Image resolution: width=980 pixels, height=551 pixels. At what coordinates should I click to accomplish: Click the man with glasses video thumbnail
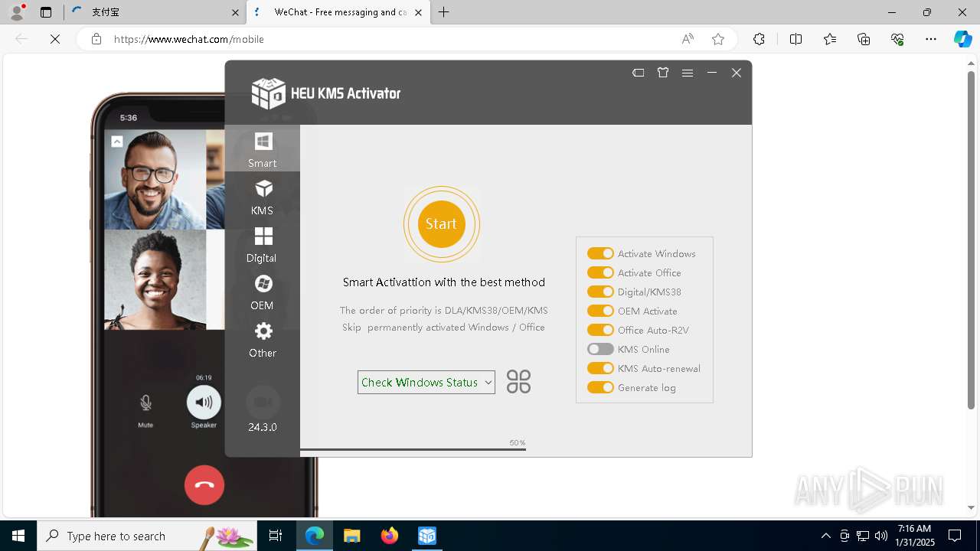click(x=155, y=179)
